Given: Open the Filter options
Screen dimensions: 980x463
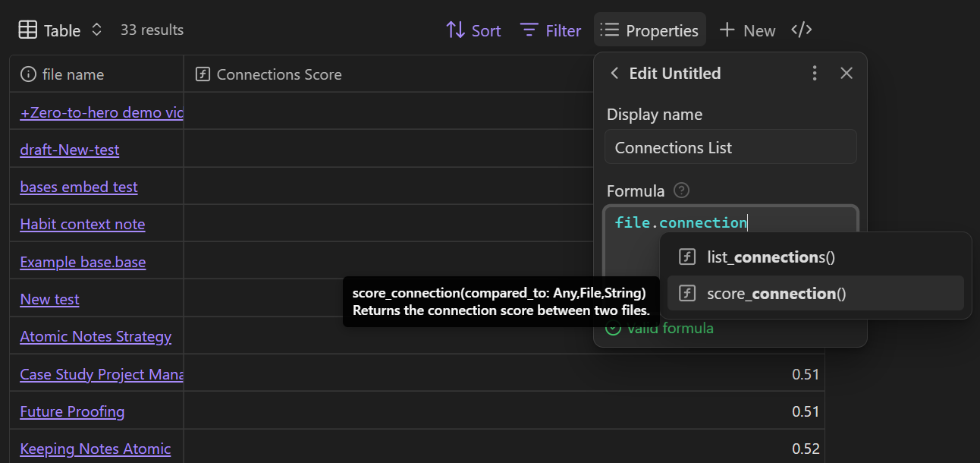Looking at the screenshot, I should click(x=551, y=30).
